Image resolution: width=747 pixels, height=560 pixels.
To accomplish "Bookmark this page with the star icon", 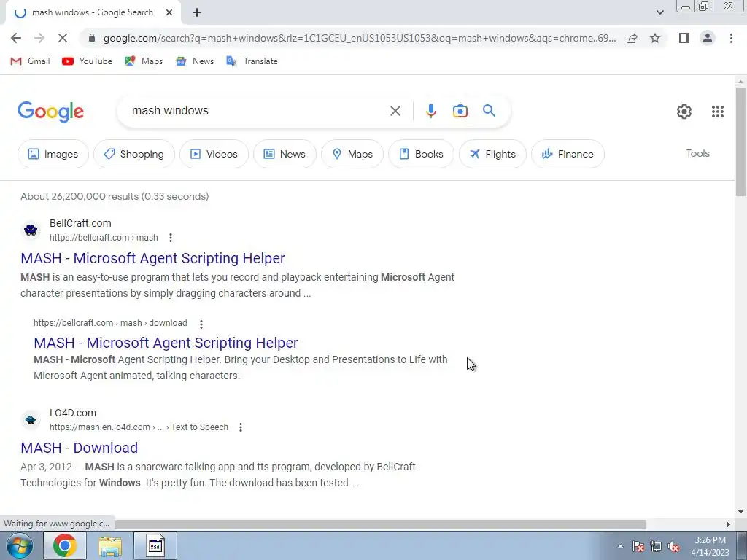I will (x=655, y=38).
